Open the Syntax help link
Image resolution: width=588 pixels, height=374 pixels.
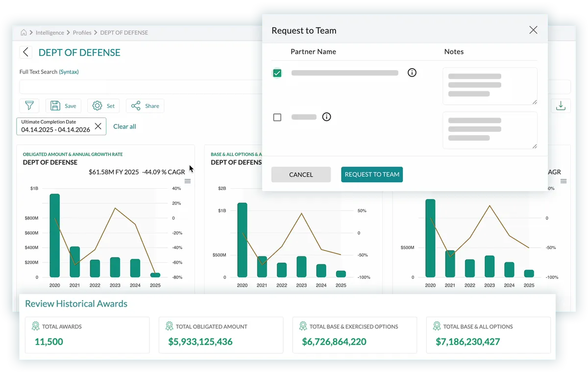tap(69, 72)
